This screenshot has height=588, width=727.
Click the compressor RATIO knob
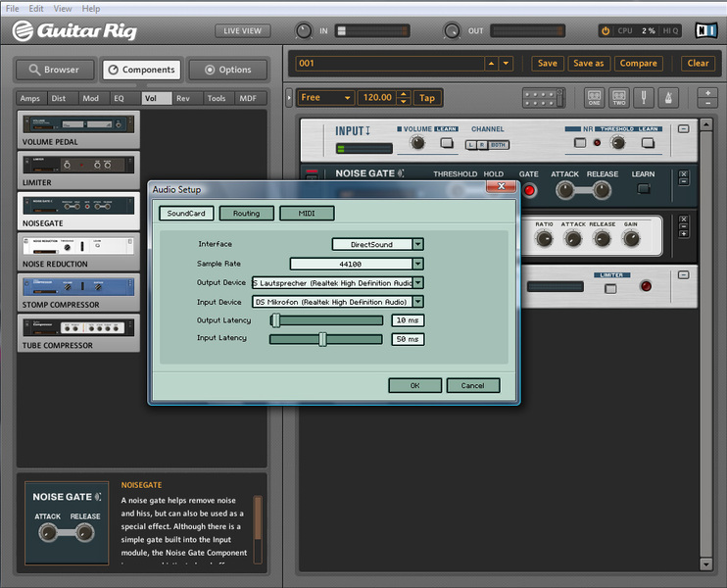click(x=544, y=239)
